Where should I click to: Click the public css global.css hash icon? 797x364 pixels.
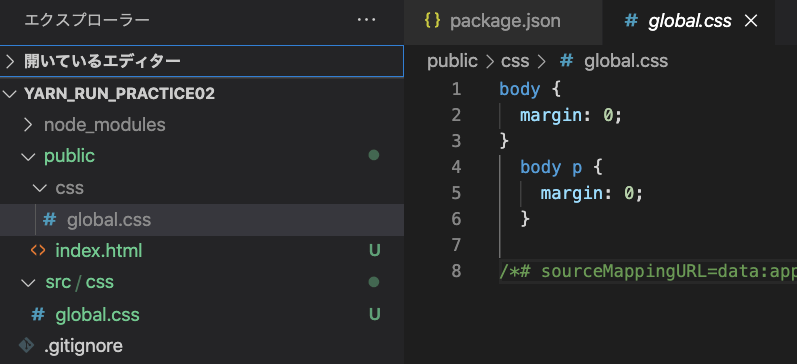click(x=49, y=220)
